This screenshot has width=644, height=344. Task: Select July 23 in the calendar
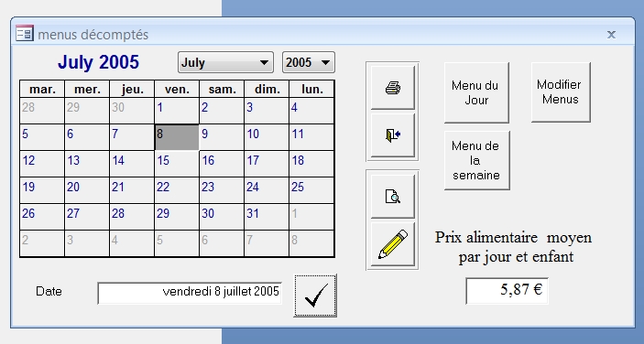(x=222, y=190)
